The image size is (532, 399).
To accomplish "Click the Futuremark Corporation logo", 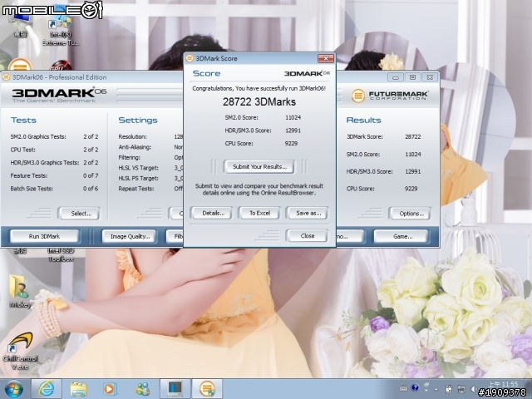I will click(389, 96).
